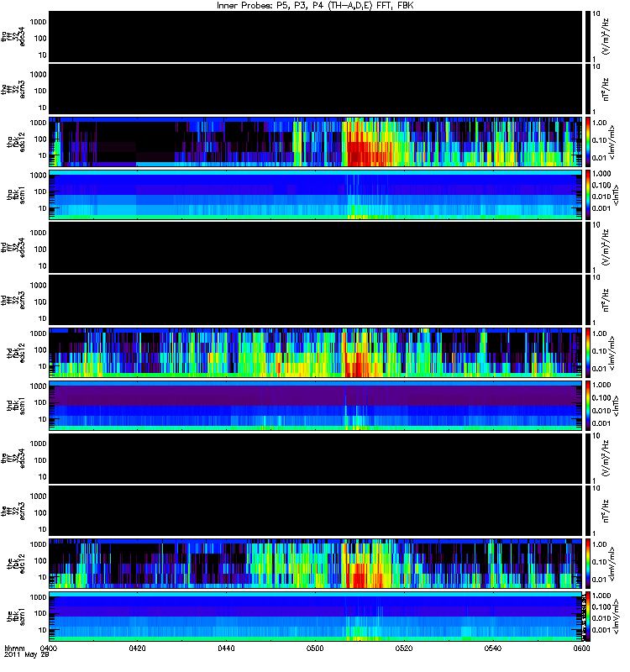Click the empty black thd fff 32 scm3 plot
630x672 pixels.
(x=315, y=300)
